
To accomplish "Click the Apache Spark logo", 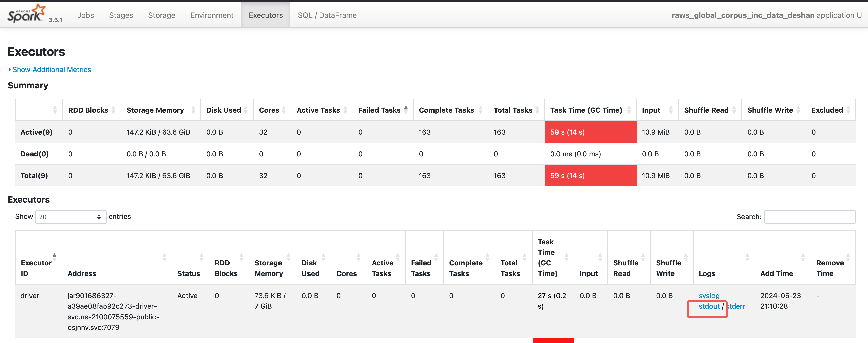I will click(26, 14).
